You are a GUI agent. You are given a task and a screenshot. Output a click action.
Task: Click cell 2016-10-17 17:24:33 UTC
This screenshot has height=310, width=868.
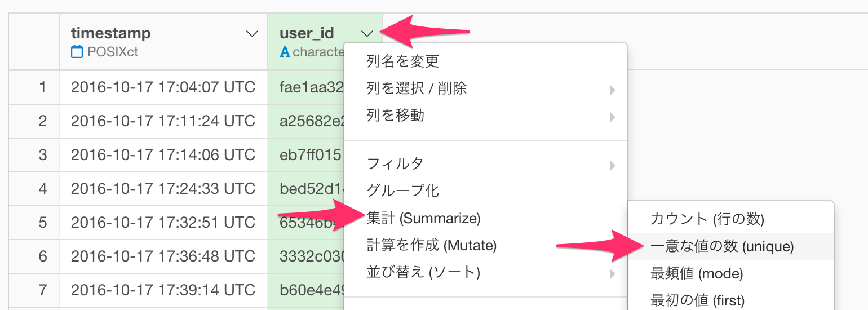(163, 188)
